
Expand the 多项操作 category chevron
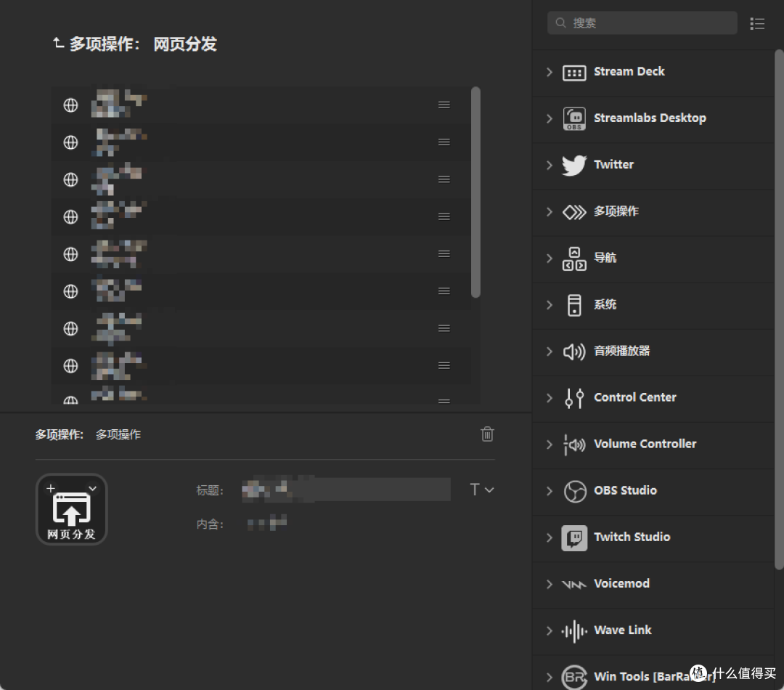550,211
